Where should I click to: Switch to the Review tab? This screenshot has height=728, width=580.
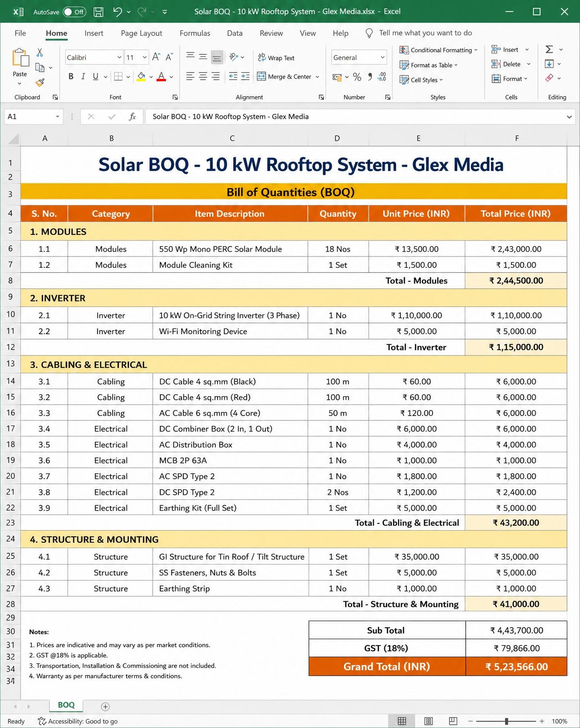pos(271,33)
